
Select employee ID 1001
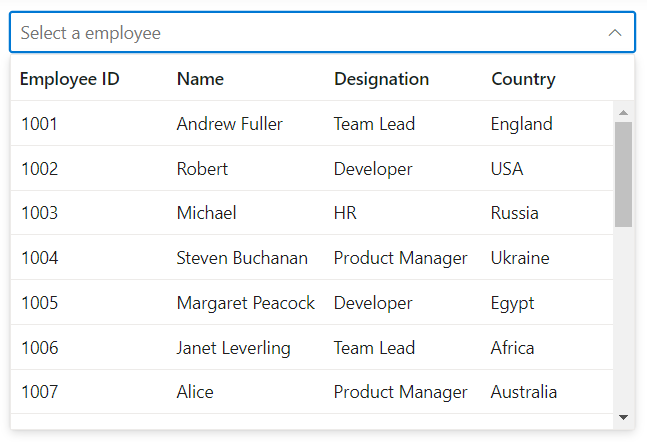(39, 124)
